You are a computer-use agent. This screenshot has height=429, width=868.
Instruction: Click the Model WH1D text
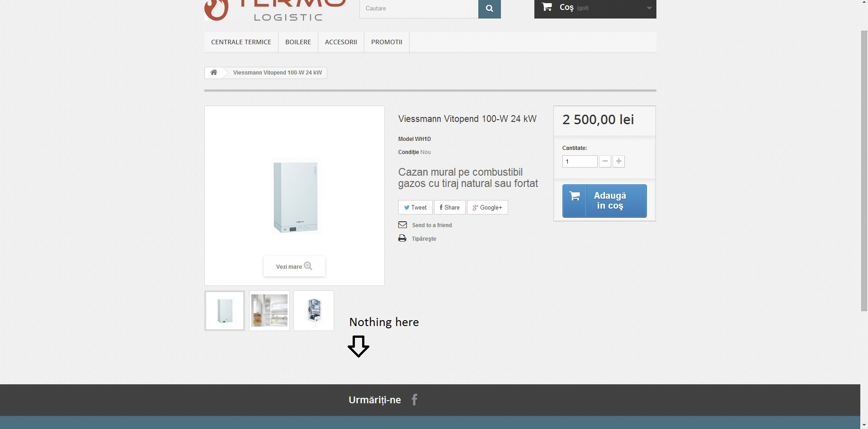pyautogui.click(x=415, y=139)
